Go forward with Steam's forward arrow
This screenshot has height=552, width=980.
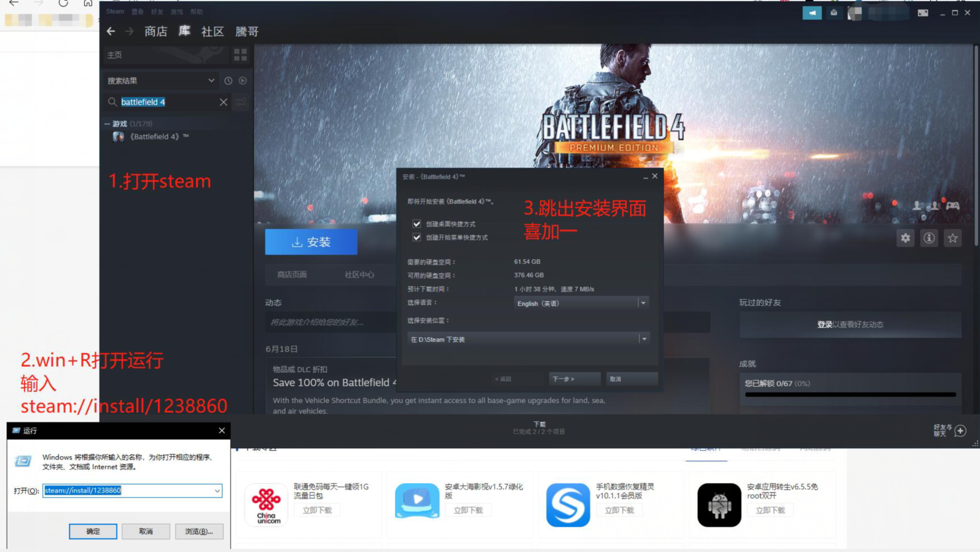pos(129,31)
